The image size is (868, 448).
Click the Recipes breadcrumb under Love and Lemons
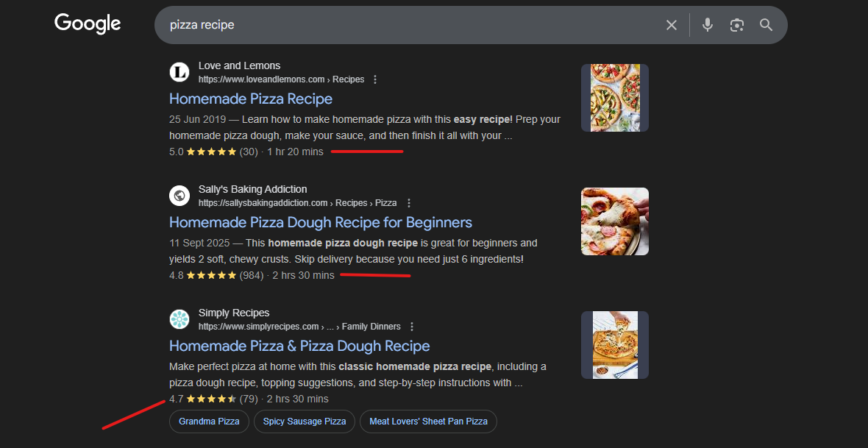click(348, 79)
